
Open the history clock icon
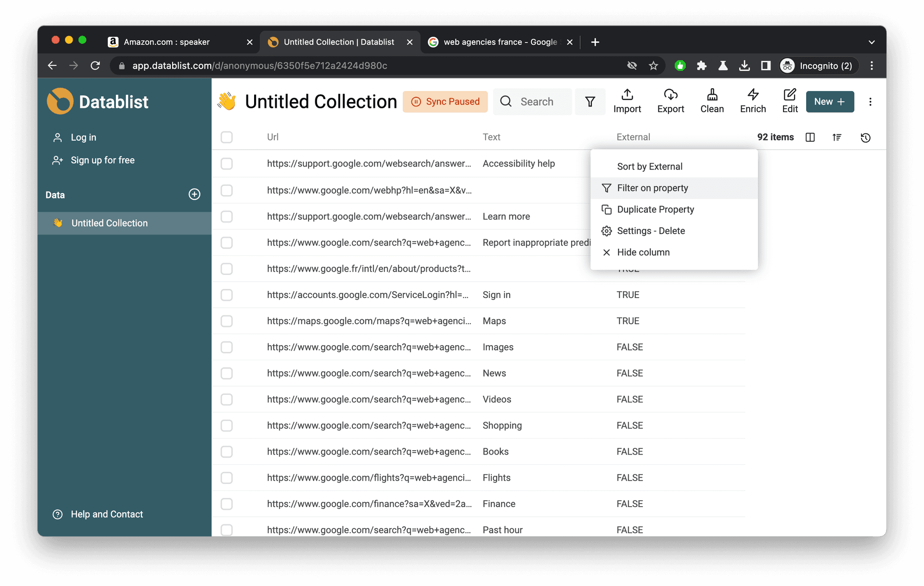[865, 138]
